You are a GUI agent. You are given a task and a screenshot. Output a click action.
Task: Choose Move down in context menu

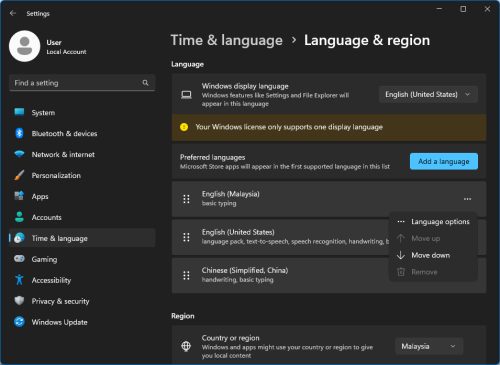click(433, 255)
